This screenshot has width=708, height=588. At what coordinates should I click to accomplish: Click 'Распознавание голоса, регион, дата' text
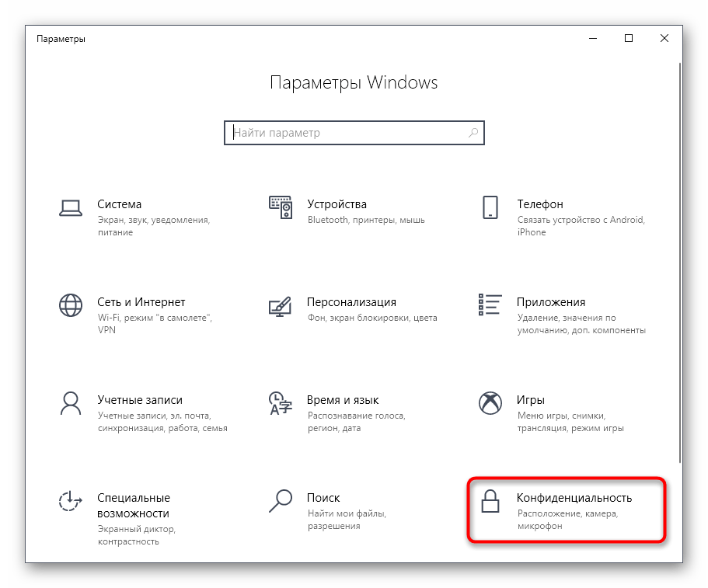pos(357,422)
